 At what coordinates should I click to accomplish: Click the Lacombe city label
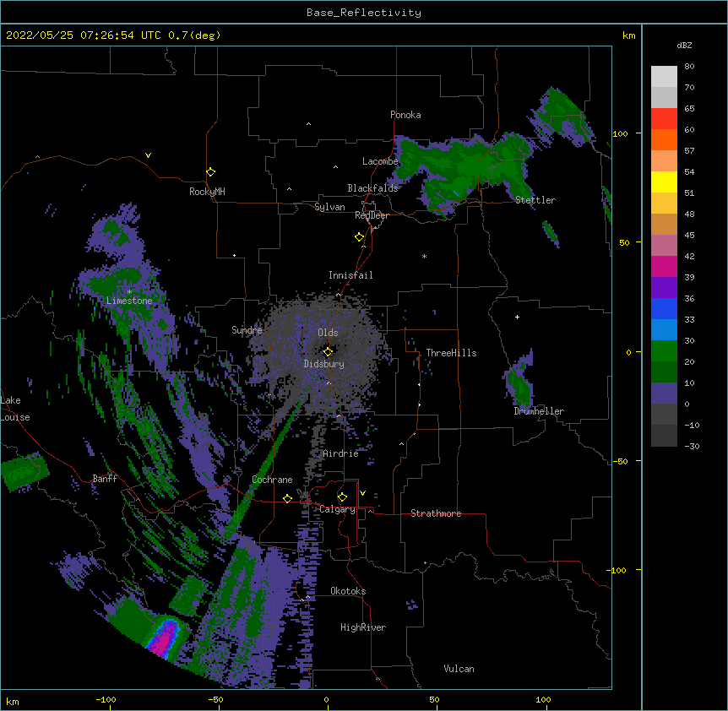pyautogui.click(x=380, y=161)
